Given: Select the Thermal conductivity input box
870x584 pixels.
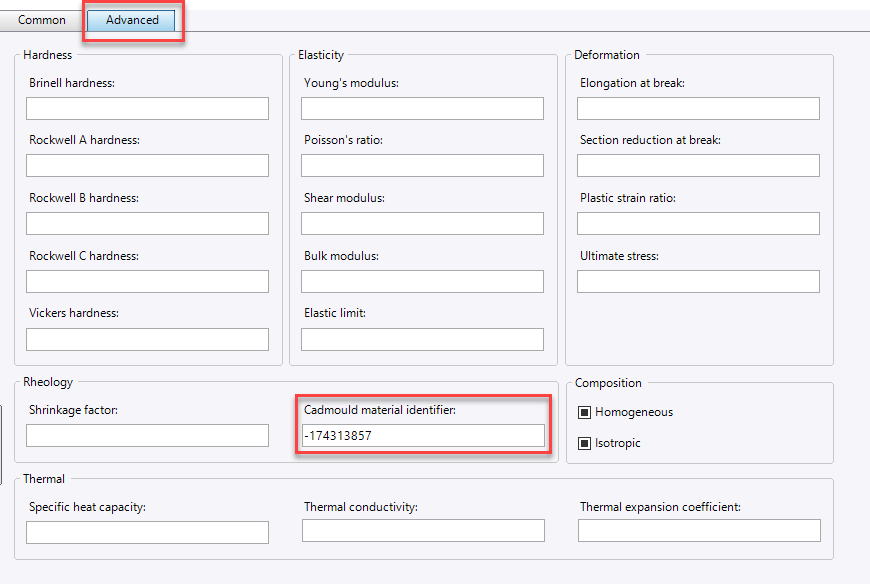Looking at the screenshot, I should tap(423, 531).
